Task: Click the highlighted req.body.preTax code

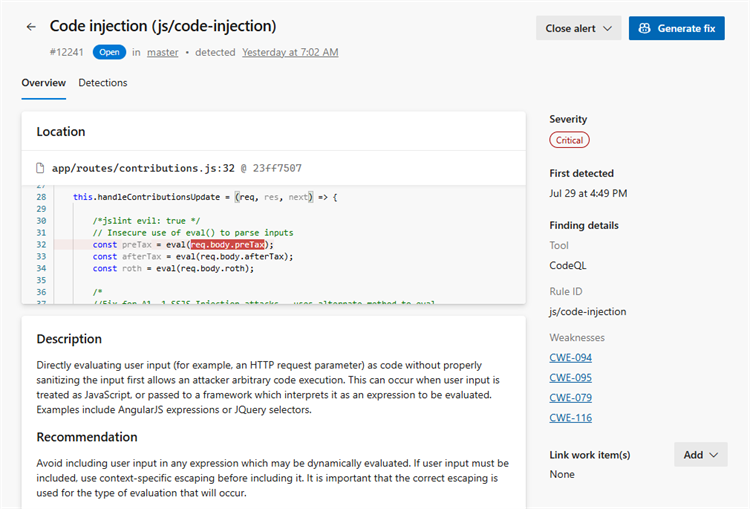Action: tap(228, 244)
